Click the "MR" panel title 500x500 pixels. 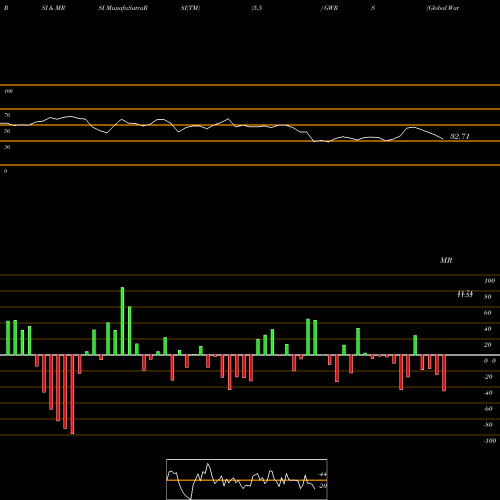(x=446, y=260)
